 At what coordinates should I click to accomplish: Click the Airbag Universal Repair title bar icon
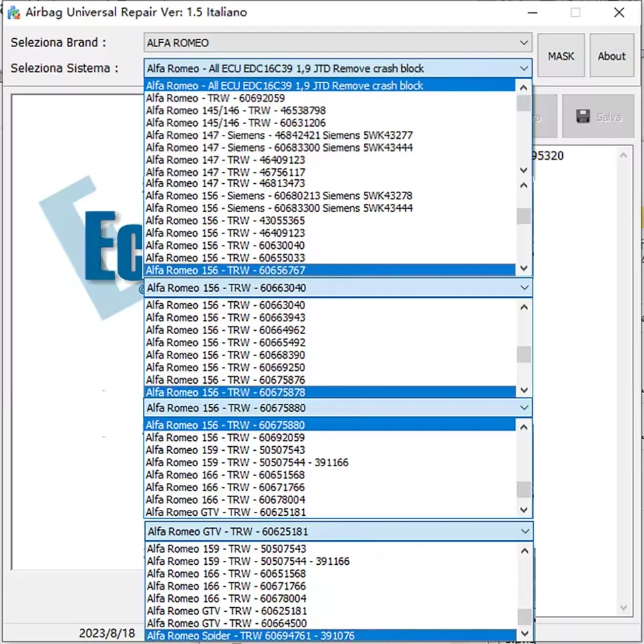[x=13, y=13]
